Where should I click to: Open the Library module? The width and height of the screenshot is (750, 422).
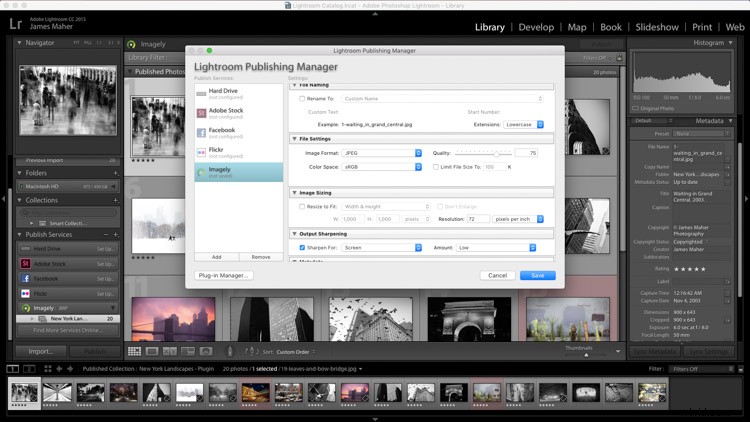click(490, 27)
